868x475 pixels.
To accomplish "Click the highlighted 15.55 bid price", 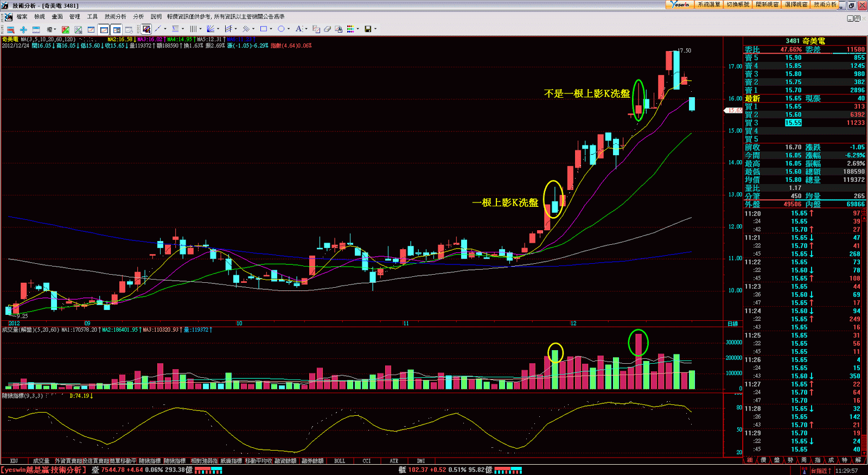I will click(793, 123).
